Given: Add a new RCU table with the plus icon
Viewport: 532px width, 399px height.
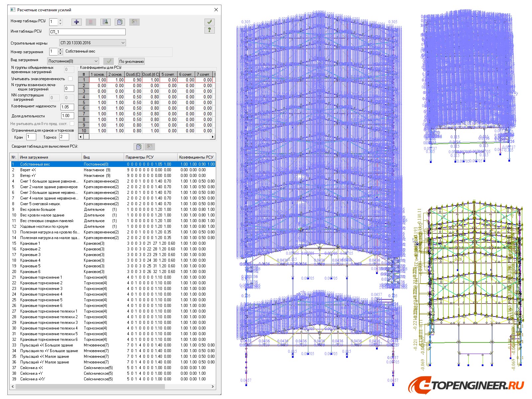Looking at the screenshot, I should click(76, 22).
